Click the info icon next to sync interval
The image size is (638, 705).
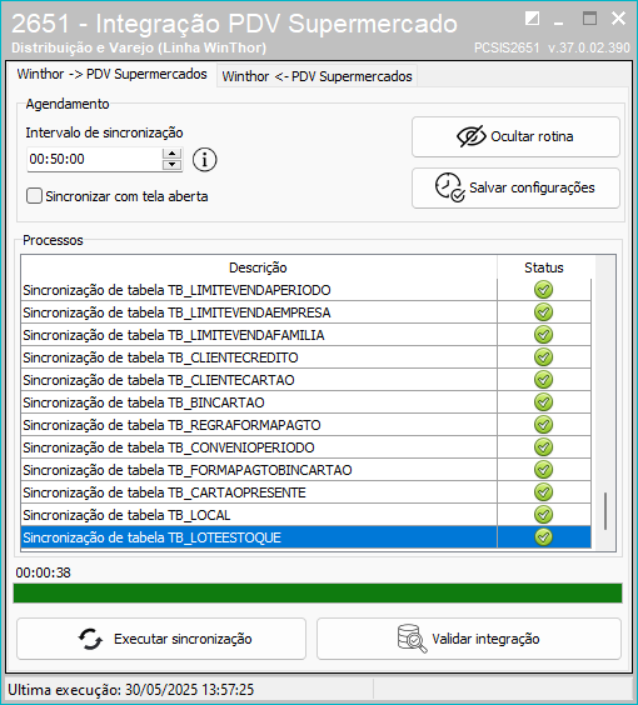[x=205, y=160]
